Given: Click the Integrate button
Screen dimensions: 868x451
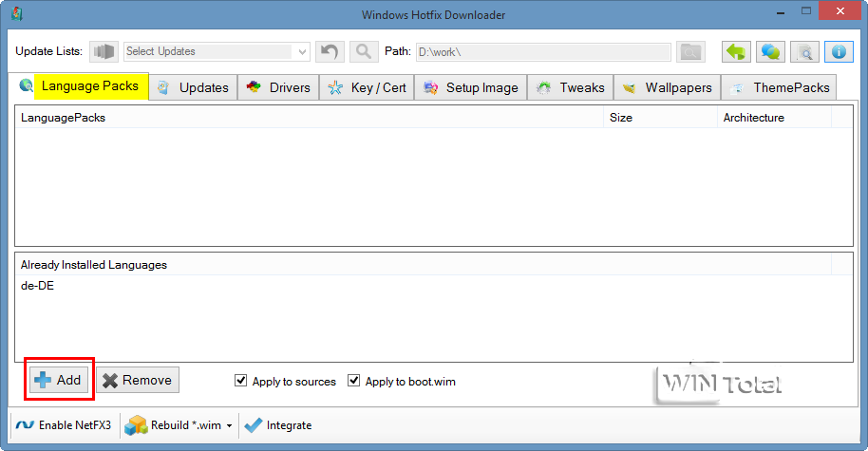Looking at the screenshot, I should (x=278, y=425).
